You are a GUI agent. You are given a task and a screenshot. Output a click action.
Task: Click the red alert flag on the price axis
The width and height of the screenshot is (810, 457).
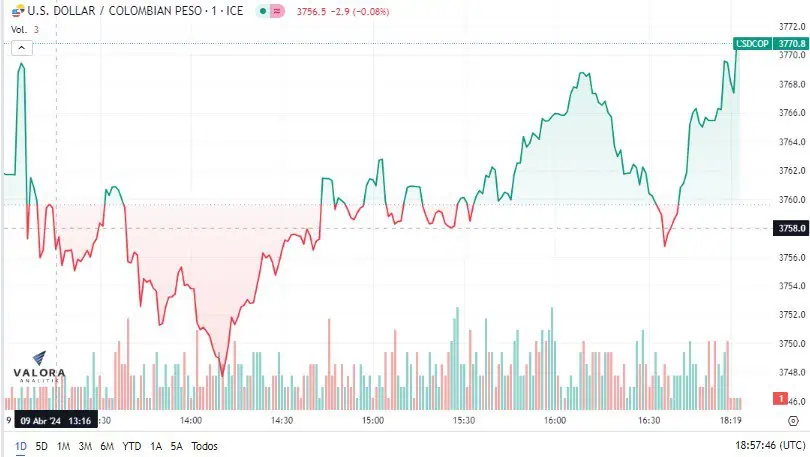tap(781, 399)
